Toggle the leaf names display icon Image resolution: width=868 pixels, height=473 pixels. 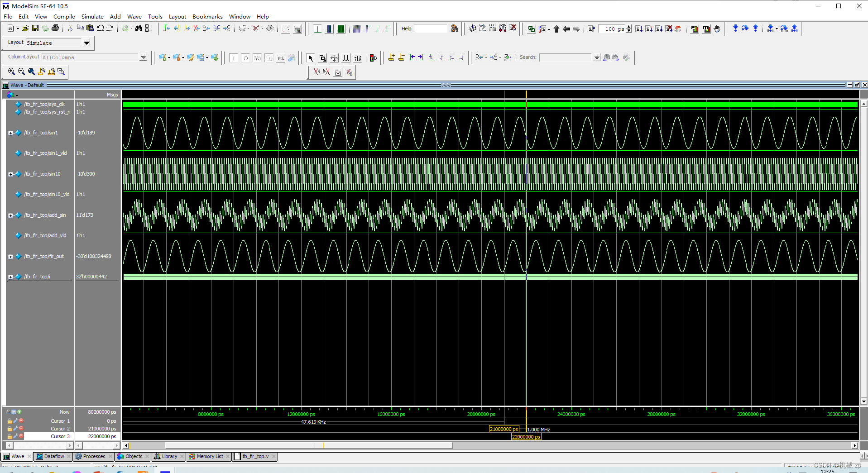click(8, 412)
